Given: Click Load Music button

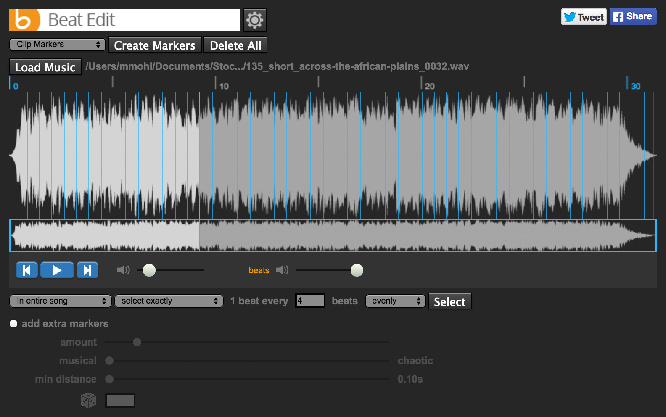Looking at the screenshot, I should pos(45,67).
